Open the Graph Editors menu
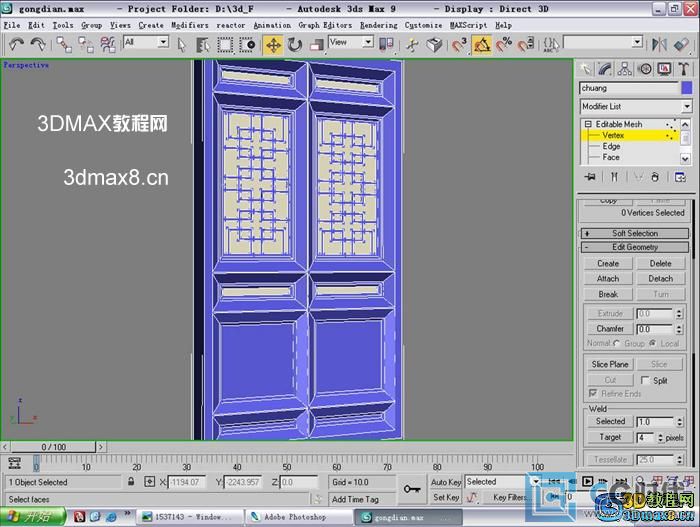 point(325,25)
